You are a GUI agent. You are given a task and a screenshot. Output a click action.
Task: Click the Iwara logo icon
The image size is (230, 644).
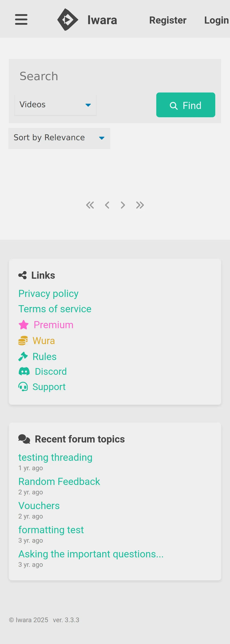[68, 19]
